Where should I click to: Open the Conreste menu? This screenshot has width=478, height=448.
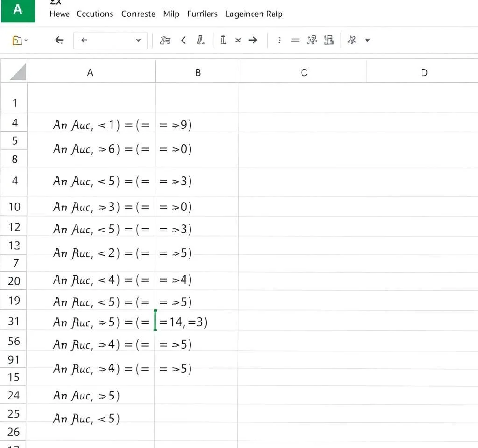pos(138,14)
